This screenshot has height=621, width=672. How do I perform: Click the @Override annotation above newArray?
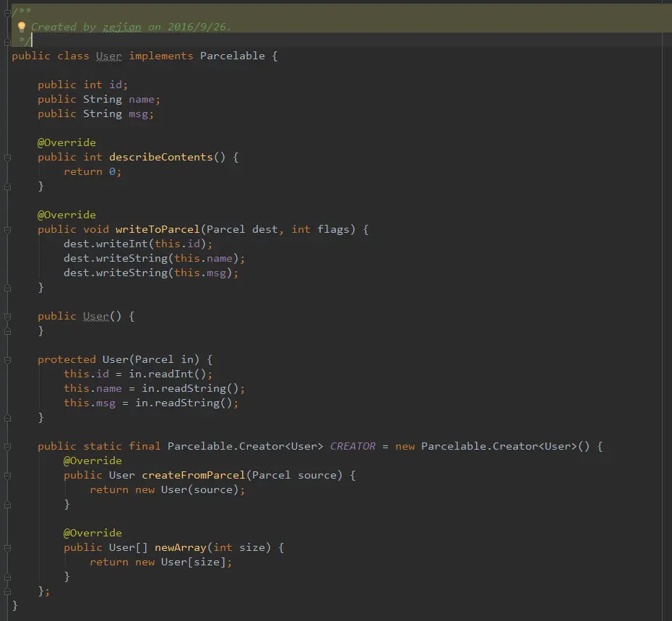pos(92,534)
